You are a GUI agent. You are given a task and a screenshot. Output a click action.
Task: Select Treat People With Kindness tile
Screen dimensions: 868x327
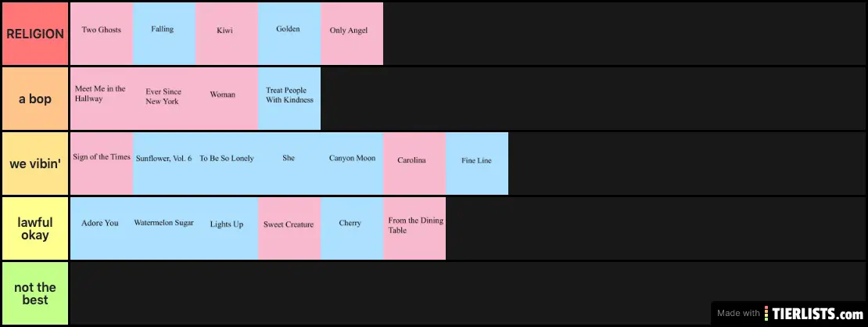point(289,99)
